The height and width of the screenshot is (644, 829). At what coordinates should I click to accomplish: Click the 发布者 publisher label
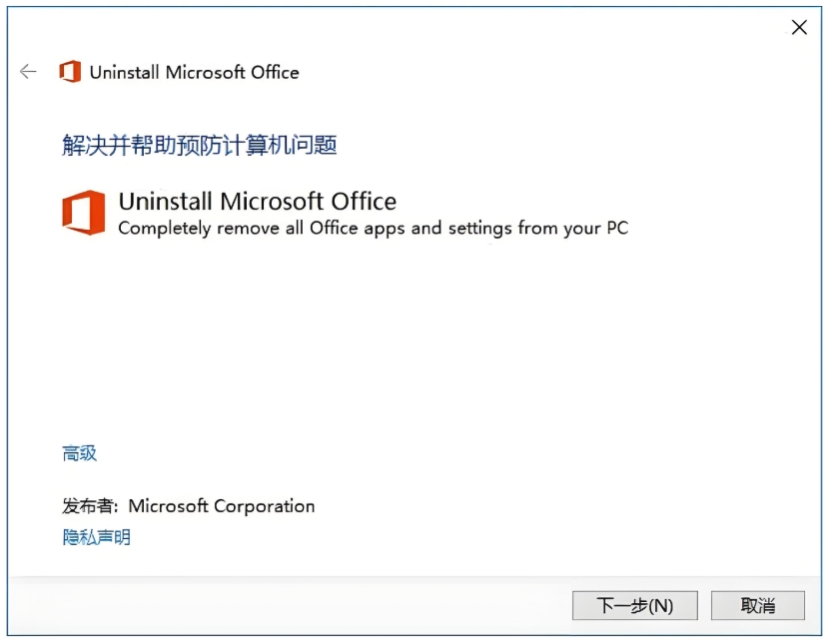[91, 506]
